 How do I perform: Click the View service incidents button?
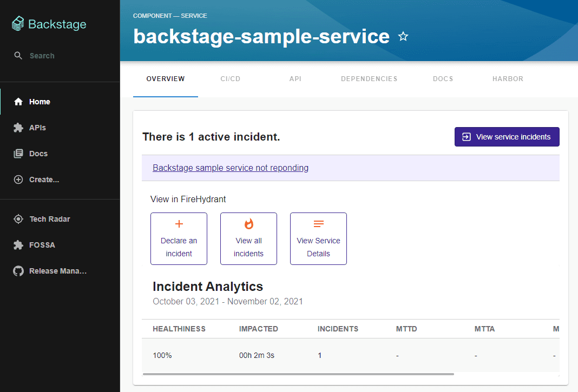pyautogui.click(x=507, y=137)
